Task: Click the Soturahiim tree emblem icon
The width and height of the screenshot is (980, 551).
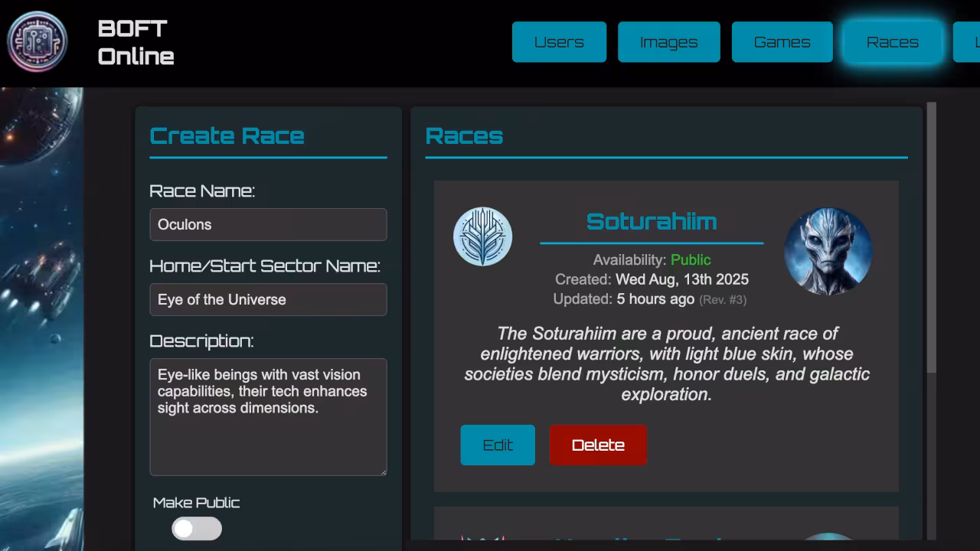Action: [x=482, y=236]
